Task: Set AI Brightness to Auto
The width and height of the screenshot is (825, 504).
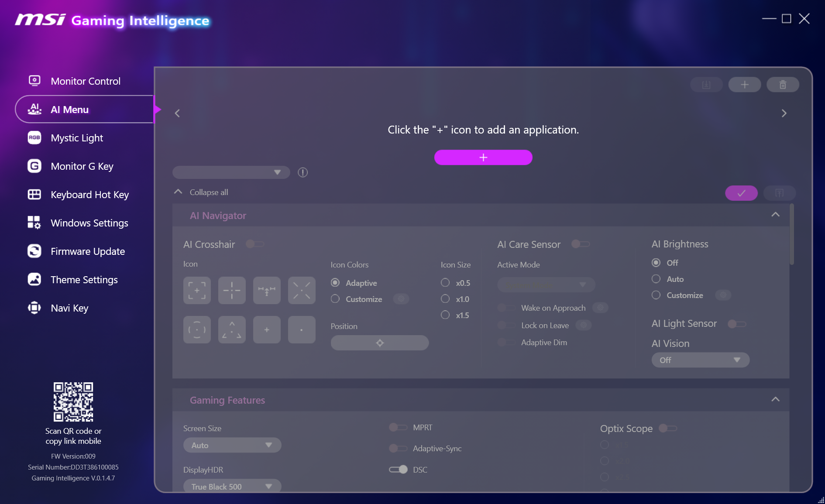Action: coord(656,279)
